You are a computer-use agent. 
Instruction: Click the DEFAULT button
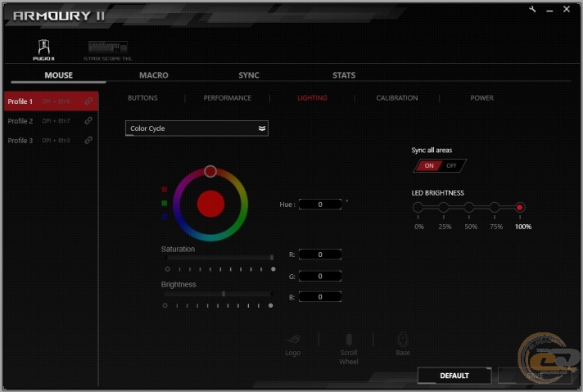pos(454,376)
